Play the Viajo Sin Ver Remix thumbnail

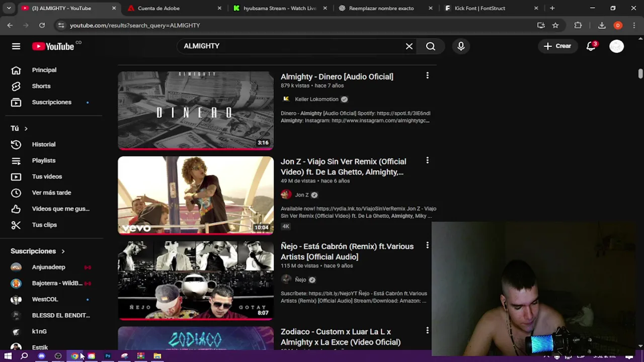(196, 195)
